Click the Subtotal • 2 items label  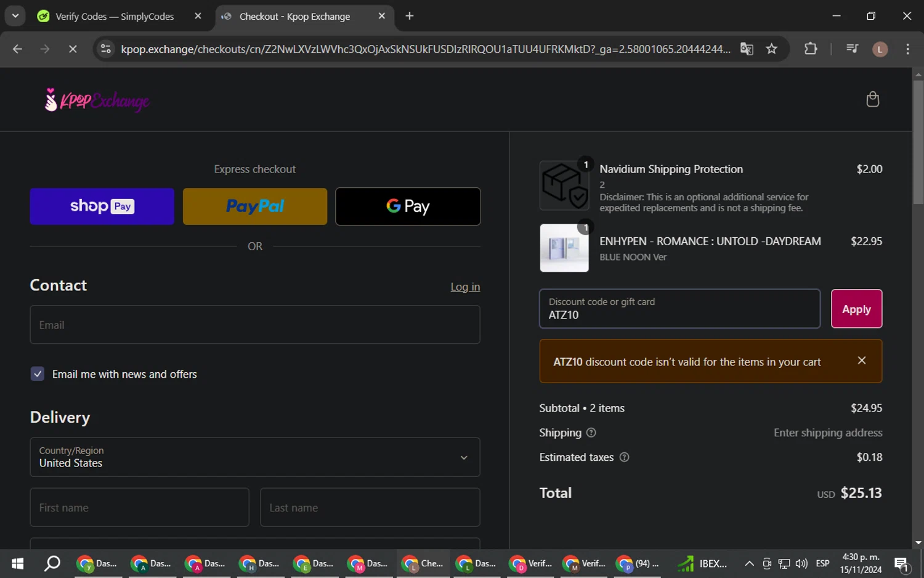coord(582,408)
